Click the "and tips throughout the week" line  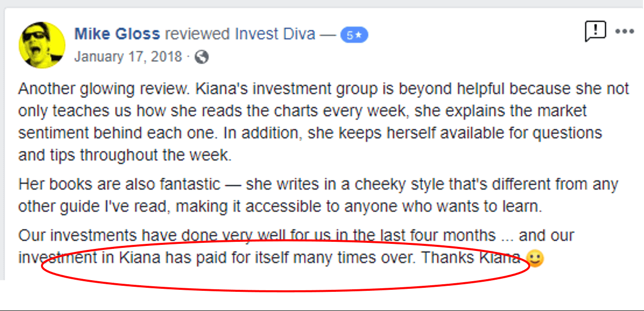tap(125, 155)
